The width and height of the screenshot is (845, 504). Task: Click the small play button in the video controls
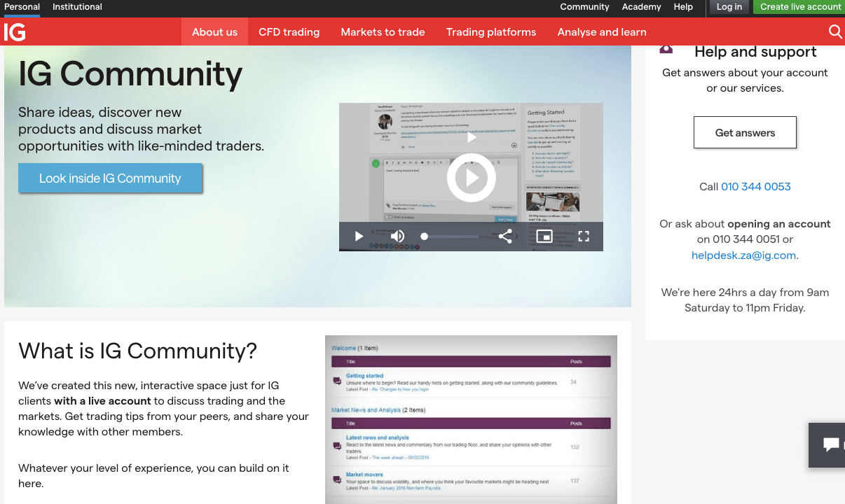[359, 237]
